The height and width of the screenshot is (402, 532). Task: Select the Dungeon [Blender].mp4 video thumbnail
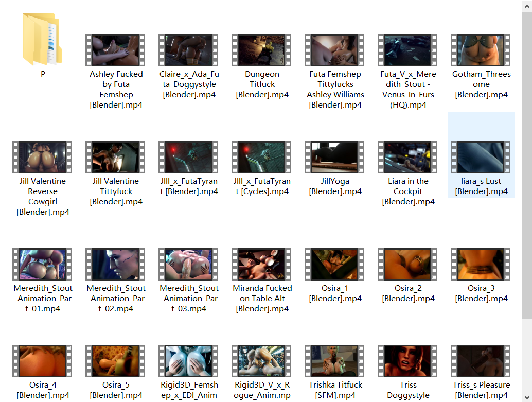tap(261, 50)
